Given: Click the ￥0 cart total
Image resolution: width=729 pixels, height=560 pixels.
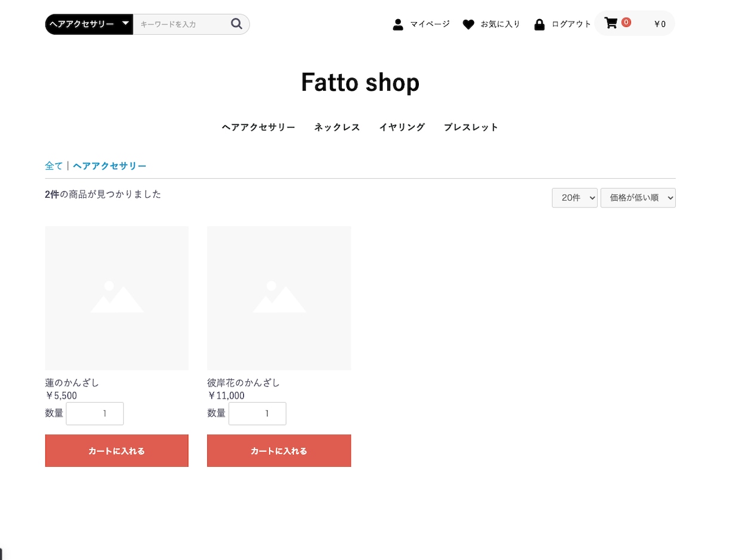Looking at the screenshot, I should tap(660, 25).
